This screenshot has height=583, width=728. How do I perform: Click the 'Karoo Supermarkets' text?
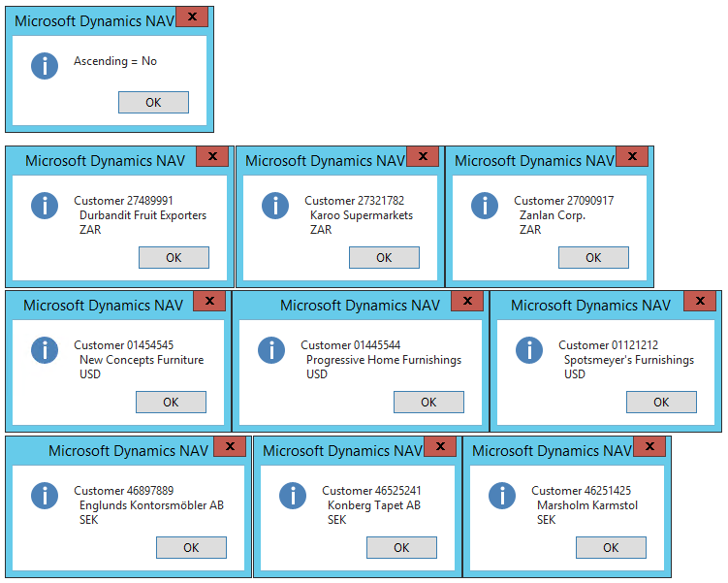tap(362, 215)
